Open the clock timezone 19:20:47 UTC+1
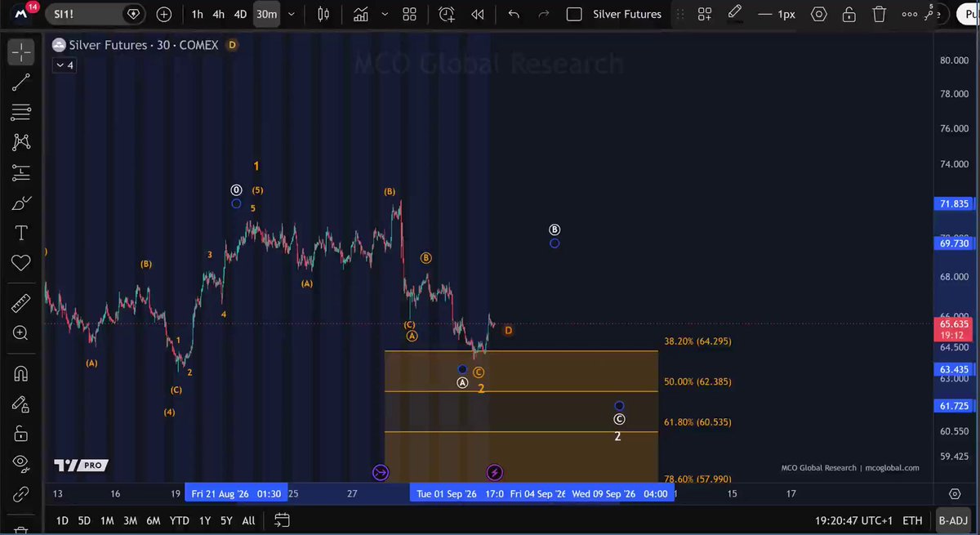 click(x=852, y=520)
